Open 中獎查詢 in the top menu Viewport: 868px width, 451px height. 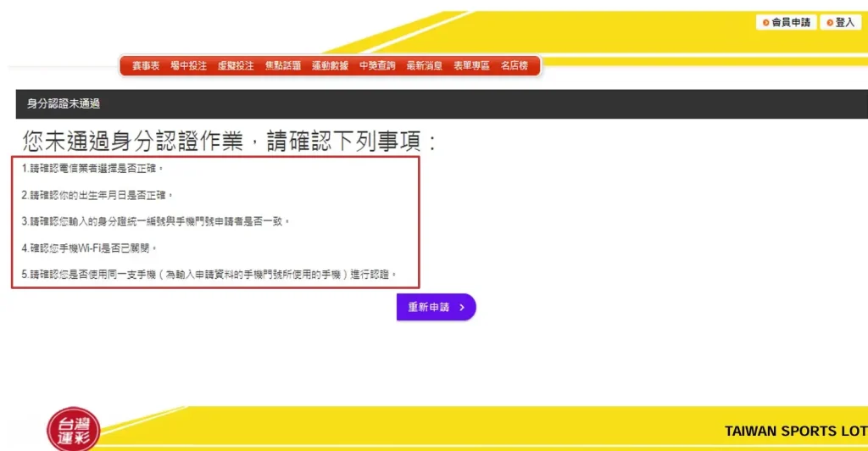click(x=377, y=66)
